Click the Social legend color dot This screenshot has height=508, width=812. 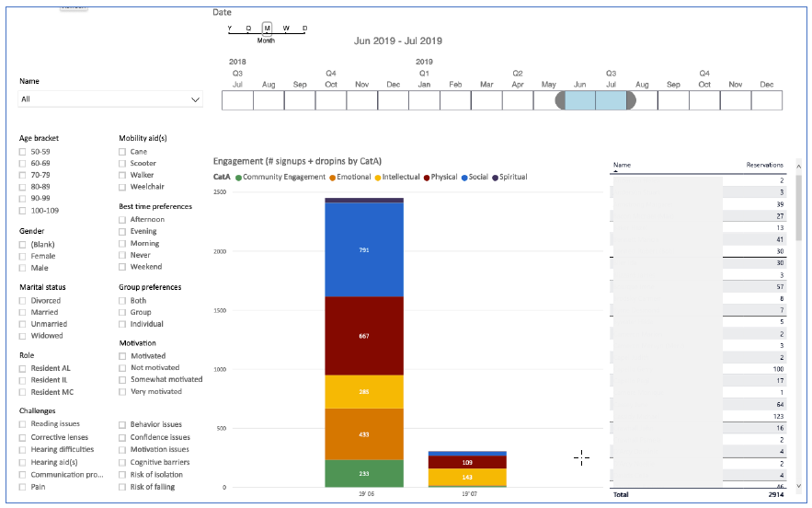(x=464, y=178)
